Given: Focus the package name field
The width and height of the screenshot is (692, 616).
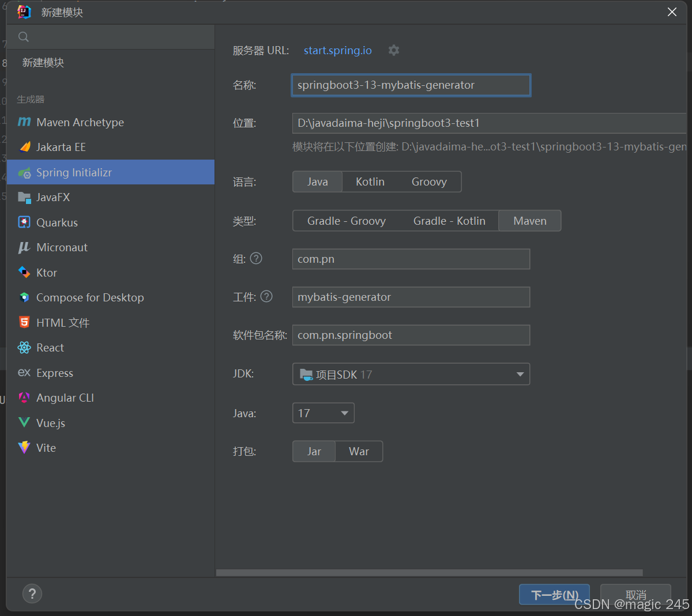Looking at the screenshot, I should [411, 335].
